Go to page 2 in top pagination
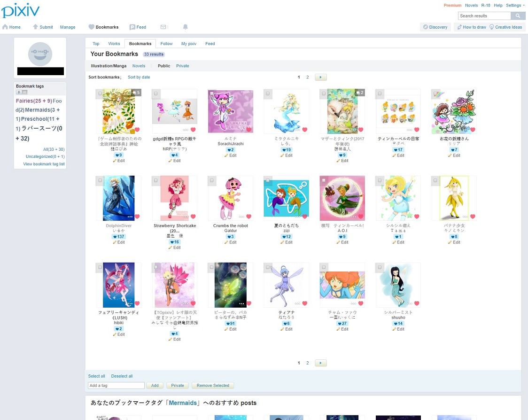 click(x=307, y=77)
